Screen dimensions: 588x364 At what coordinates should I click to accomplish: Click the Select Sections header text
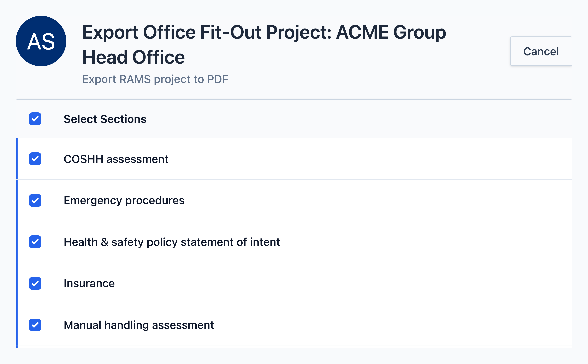pyautogui.click(x=105, y=119)
